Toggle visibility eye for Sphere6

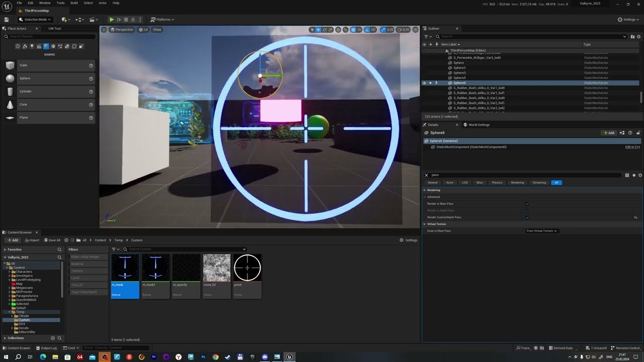pos(424,83)
